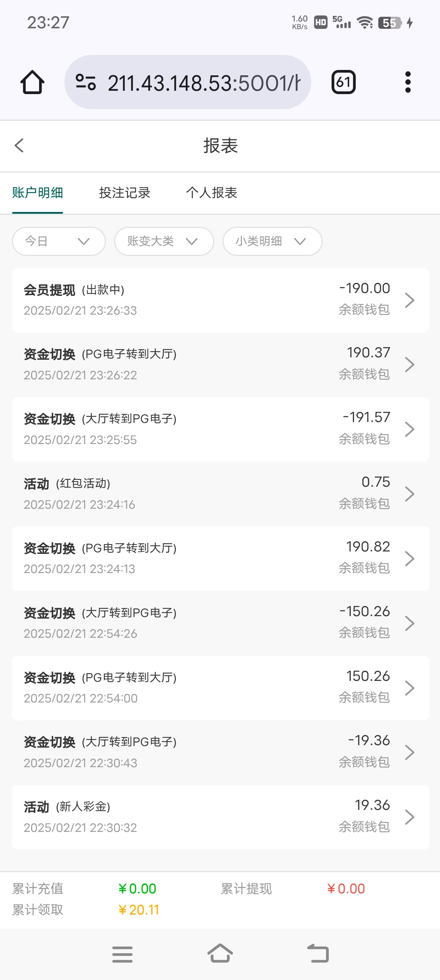Open the 61 tabs switcher

pos(343,82)
